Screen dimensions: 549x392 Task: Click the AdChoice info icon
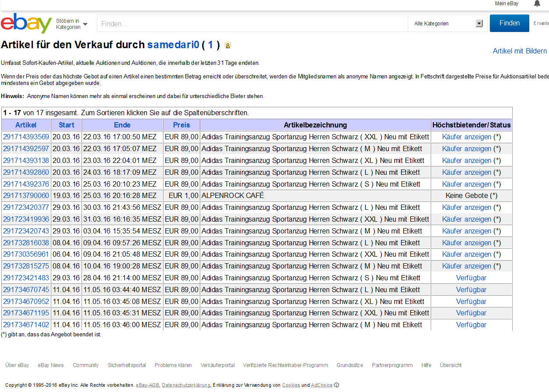coord(336,385)
